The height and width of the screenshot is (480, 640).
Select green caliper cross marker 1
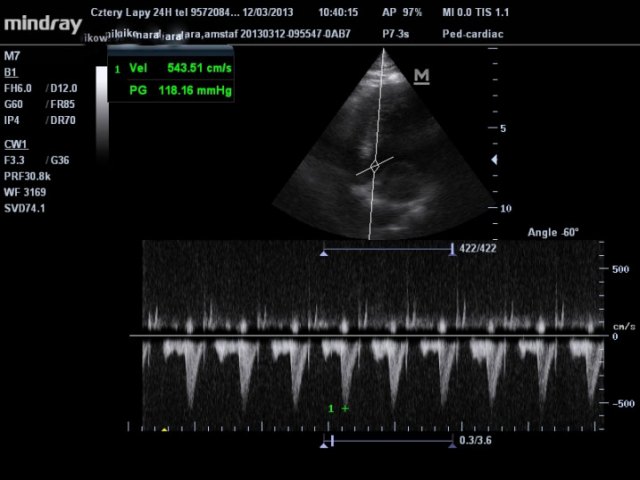coord(345,408)
